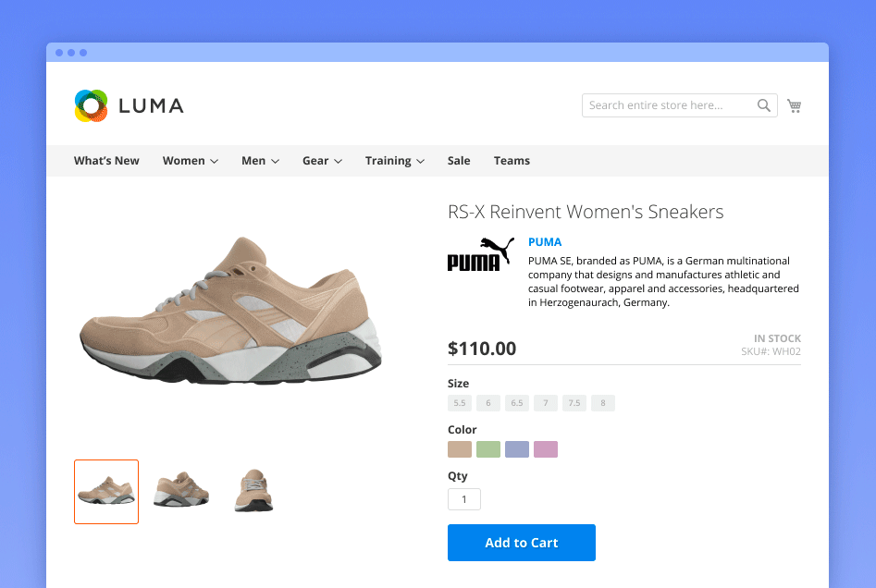Expand the Men navigation dropdown
876x588 pixels.
tap(259, 160)
